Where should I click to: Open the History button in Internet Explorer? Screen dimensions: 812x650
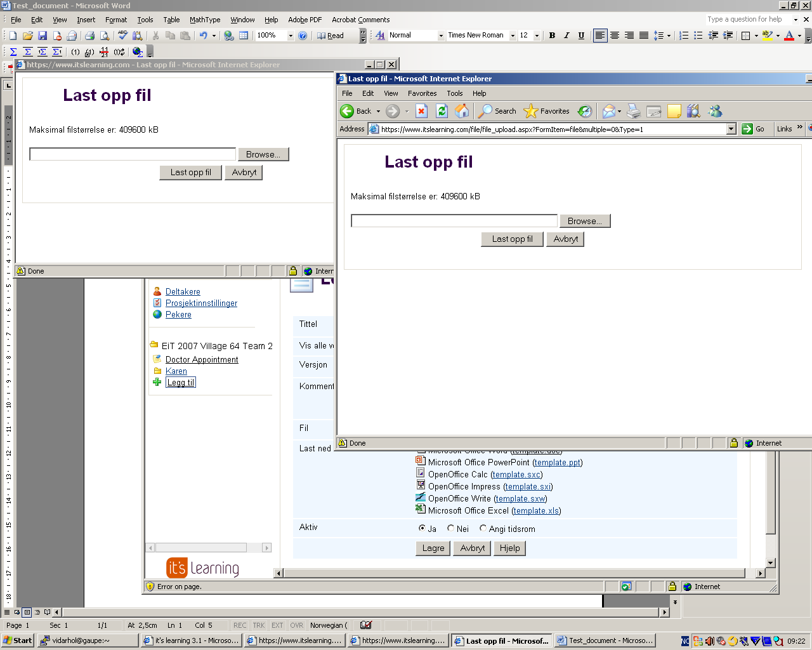[585, 111]
